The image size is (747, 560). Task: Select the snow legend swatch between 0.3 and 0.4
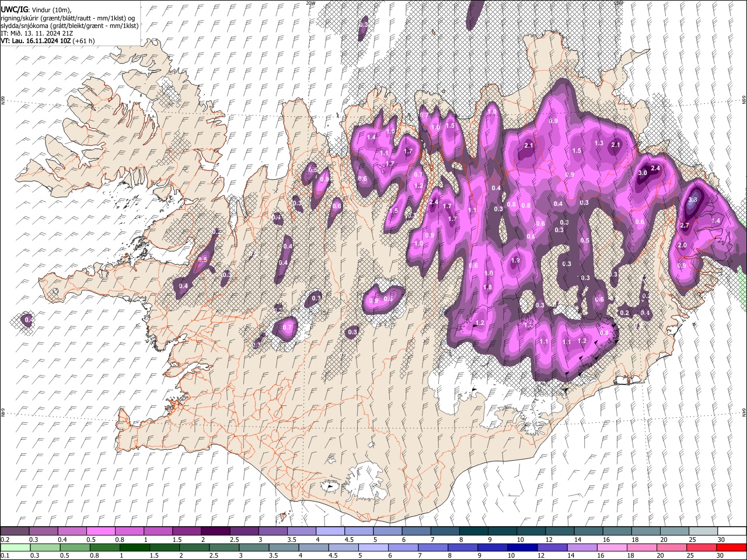coord(43,531)
